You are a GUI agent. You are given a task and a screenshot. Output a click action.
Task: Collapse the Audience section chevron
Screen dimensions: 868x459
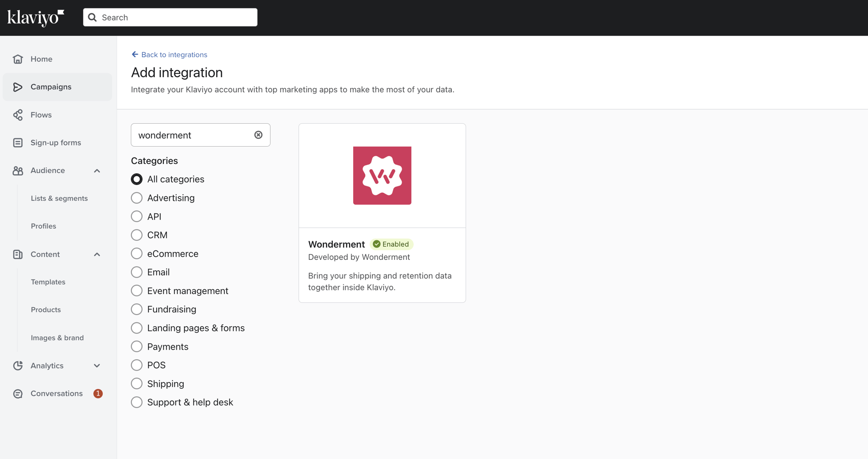97,170
